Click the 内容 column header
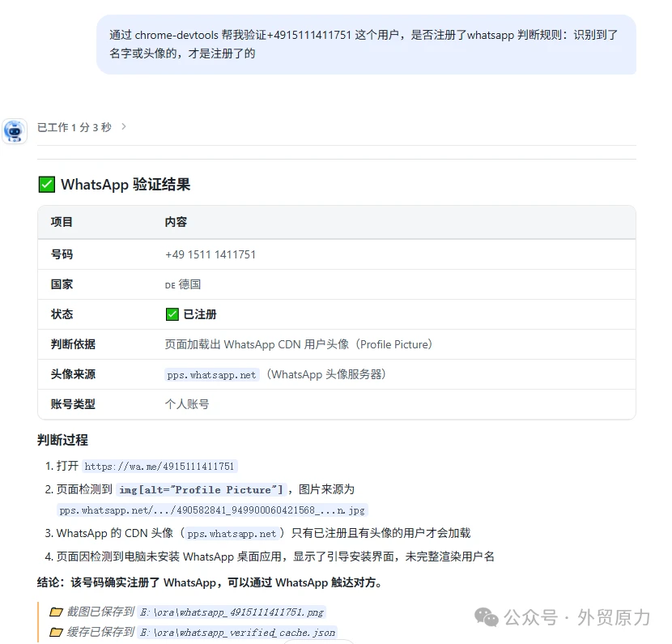672x644 pixels. [x=177, y=222]
